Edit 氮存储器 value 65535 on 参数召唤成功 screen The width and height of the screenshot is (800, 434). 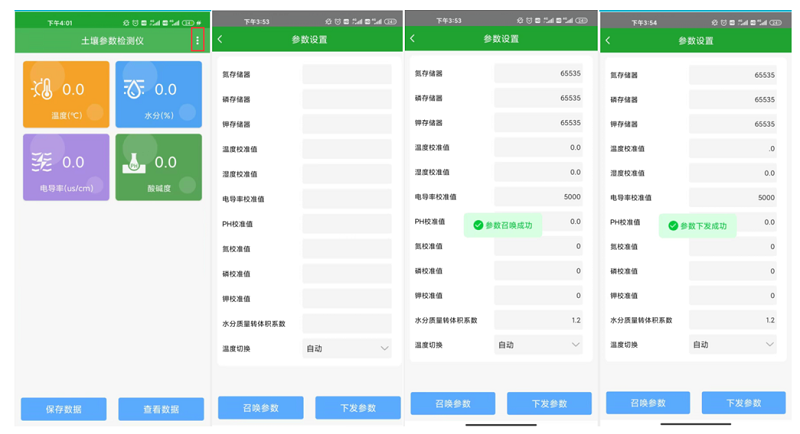click(538, 73)
